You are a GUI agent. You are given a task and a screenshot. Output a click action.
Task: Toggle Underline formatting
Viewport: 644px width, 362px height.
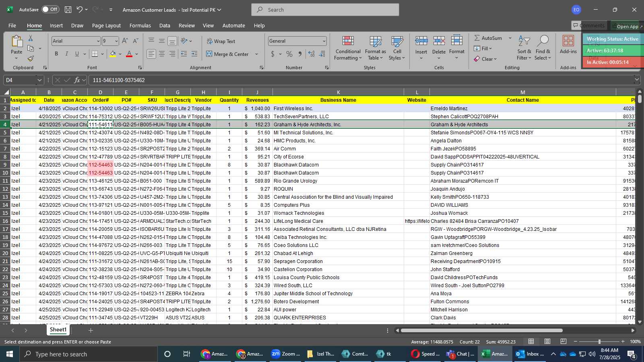point(77,54)
